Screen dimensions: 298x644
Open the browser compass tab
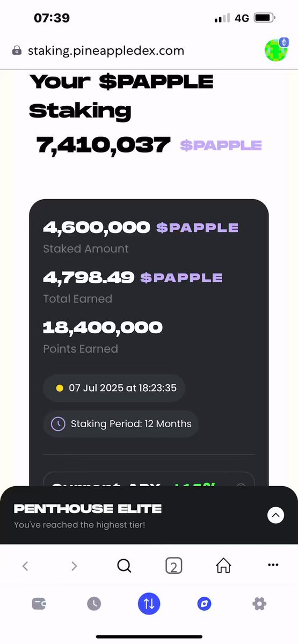pos(204,604)
